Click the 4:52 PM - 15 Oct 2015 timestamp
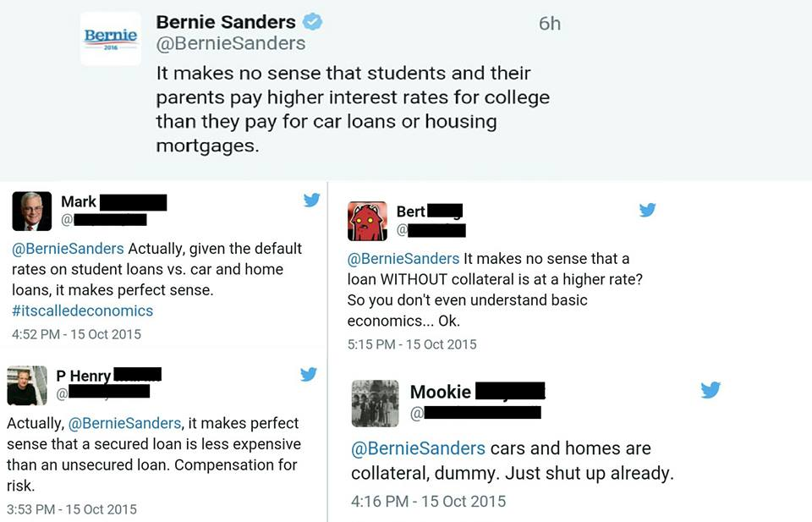Viewport: 812px width, 522px height. 76,334
